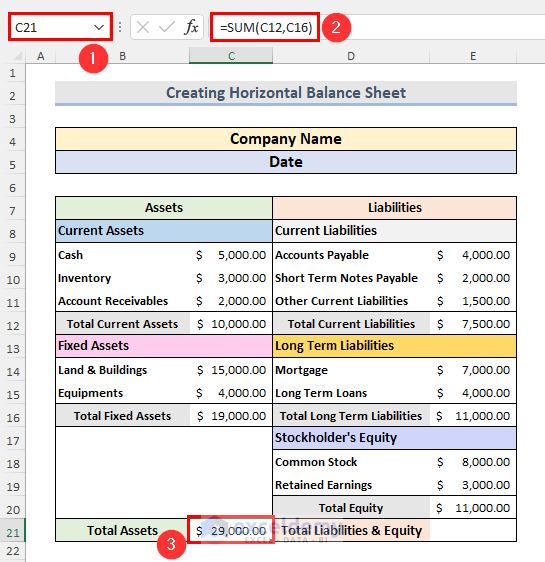Click the Select All corner triangle

[17, 56]
